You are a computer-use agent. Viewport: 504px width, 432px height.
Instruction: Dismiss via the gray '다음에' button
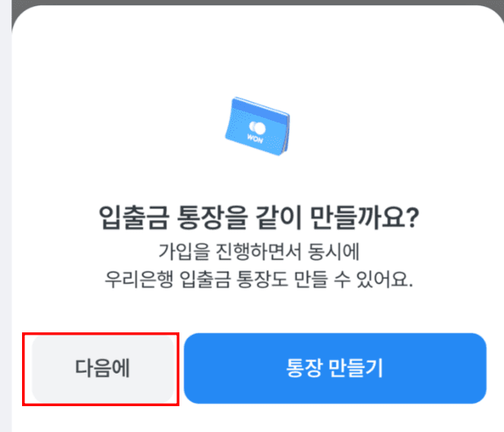point(103,368)
